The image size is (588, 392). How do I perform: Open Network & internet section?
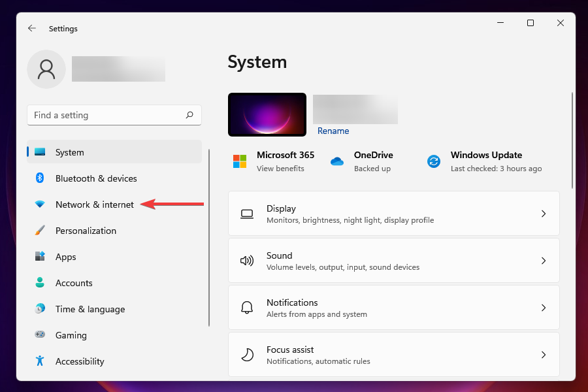coord(114,204)
